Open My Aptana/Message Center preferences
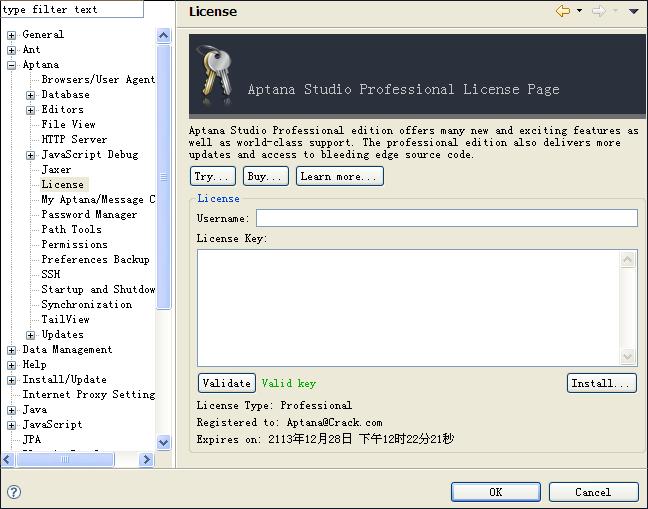This screenshot has height=509, width=648. [x=98, y=199]
